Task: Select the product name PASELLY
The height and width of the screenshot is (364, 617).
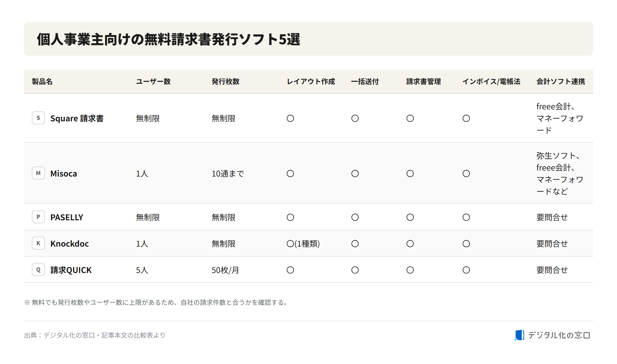Action: [x=67, y=217]
